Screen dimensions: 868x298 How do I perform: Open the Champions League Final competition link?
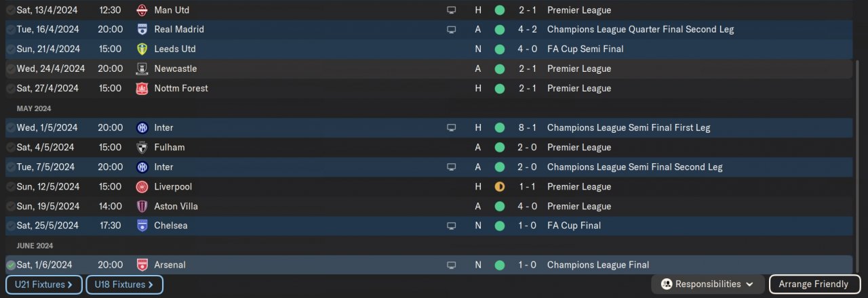(x=597, y=265)
